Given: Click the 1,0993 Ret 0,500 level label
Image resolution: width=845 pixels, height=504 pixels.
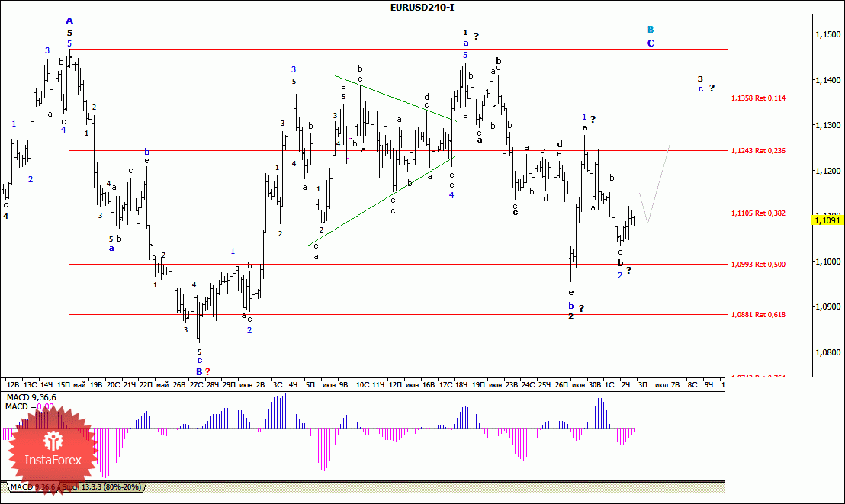Looking at the screenshot, I should coord(757,265).
